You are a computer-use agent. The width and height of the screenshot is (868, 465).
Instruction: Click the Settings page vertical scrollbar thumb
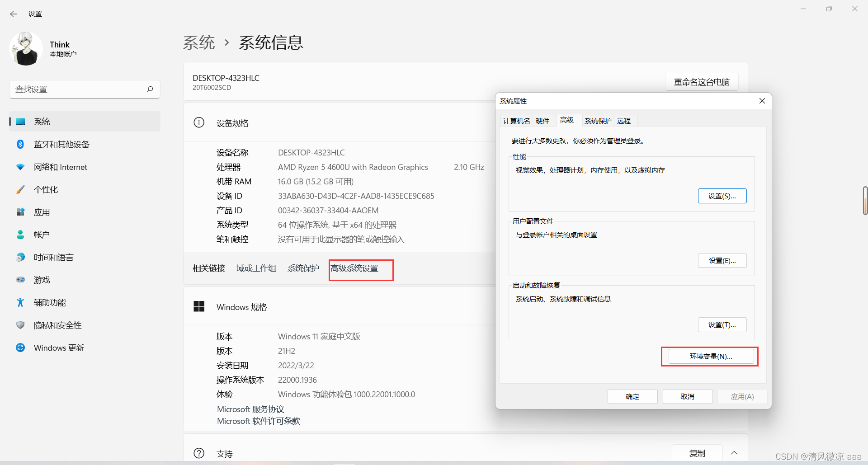[x=865, y=200]
